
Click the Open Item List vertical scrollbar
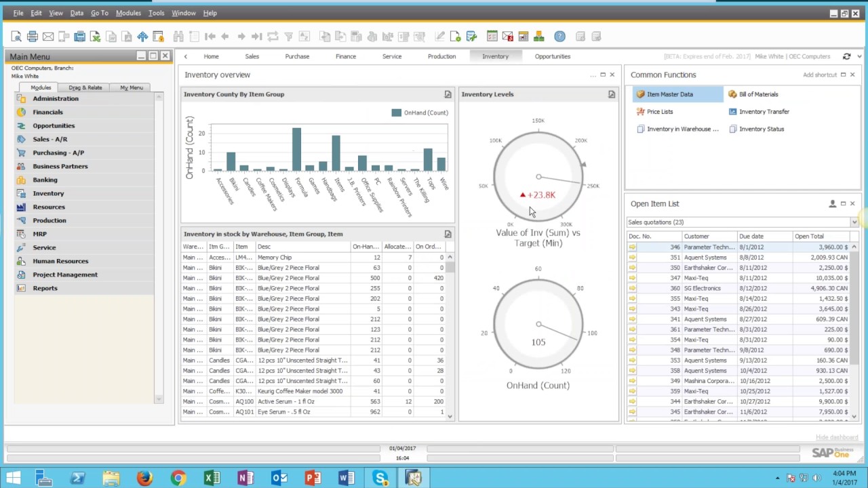click(854, 332)
